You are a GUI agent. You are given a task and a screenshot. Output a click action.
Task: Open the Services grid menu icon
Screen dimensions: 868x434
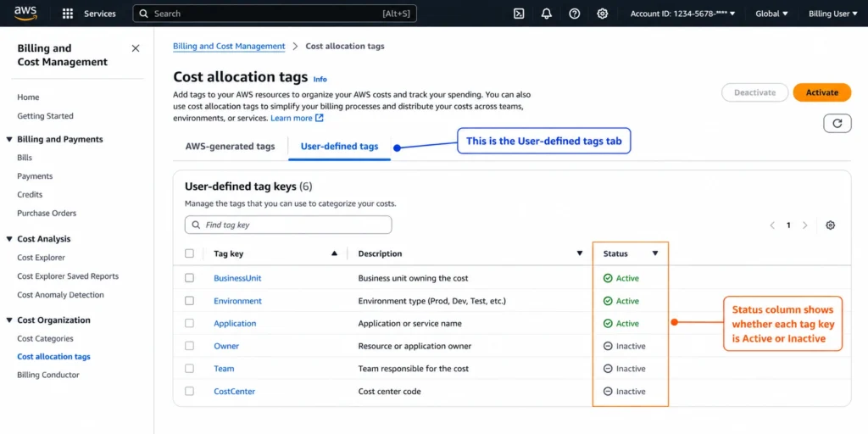coord(68,14)
